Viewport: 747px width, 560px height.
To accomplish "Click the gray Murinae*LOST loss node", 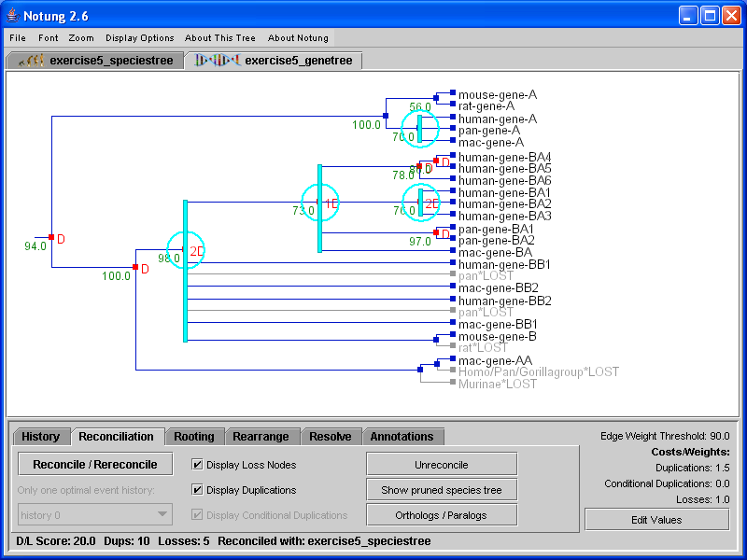I will coord(453,383).
